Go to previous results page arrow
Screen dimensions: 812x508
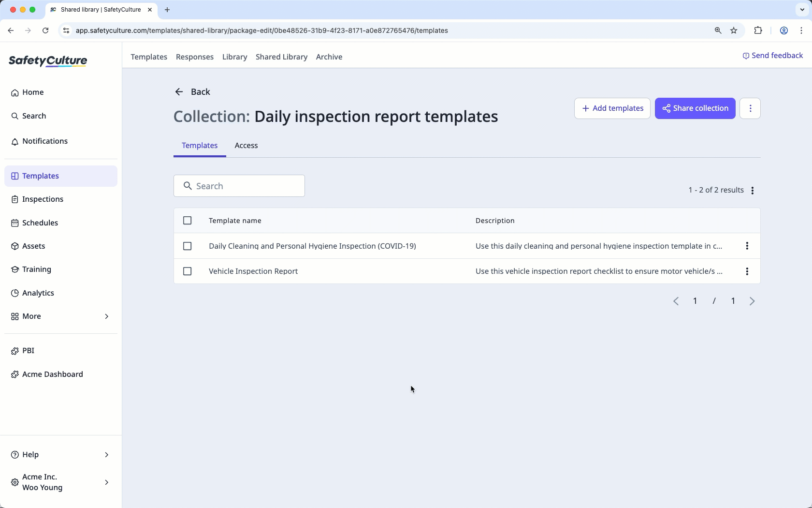[x=676, y=301]
